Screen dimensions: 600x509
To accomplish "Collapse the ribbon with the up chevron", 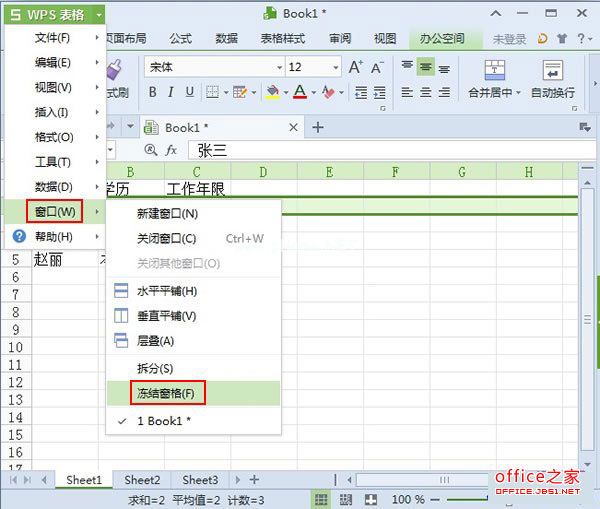I will [x=496, y=14].
